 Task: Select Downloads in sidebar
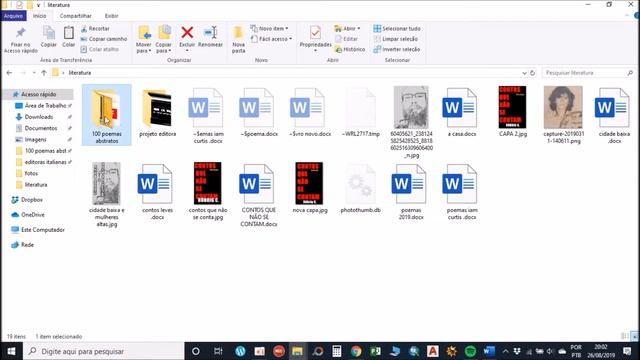point(38,117)
